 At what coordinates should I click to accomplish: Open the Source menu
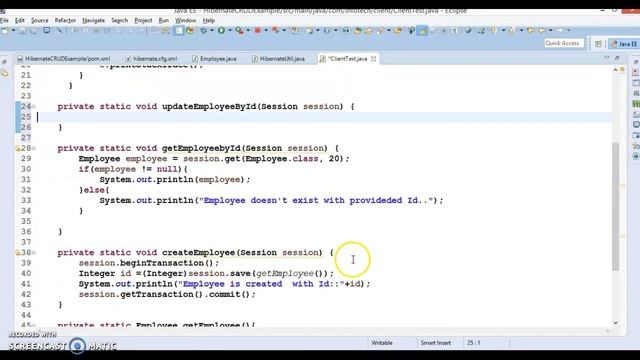40,20
